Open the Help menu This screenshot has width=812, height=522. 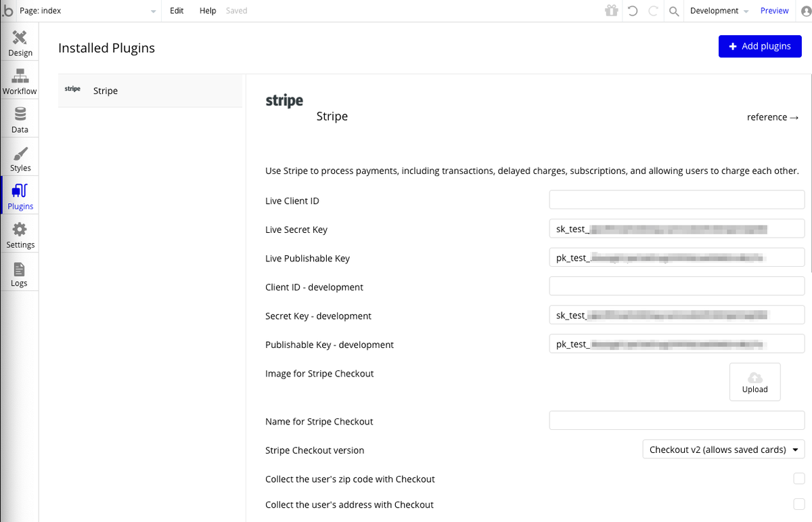[208, 11]
